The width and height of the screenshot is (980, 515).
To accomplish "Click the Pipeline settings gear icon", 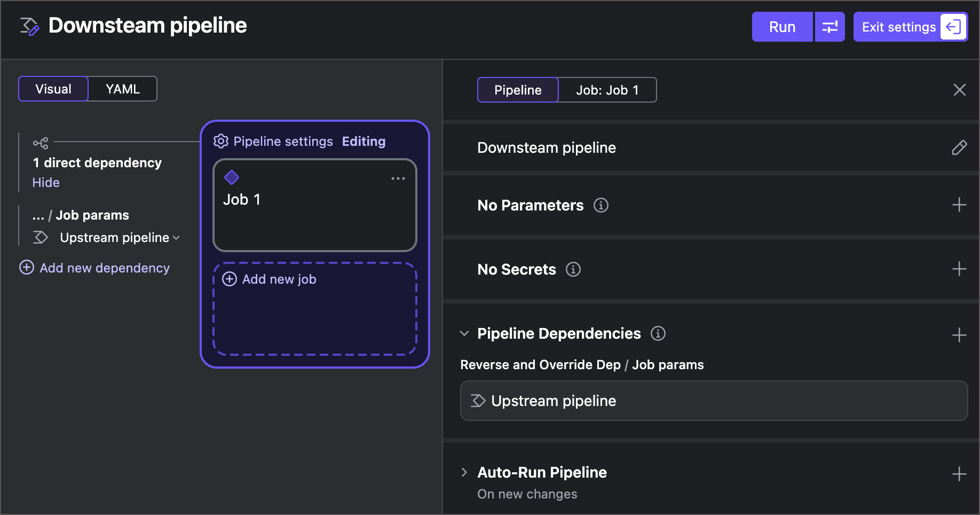I will tap(220, 141).
